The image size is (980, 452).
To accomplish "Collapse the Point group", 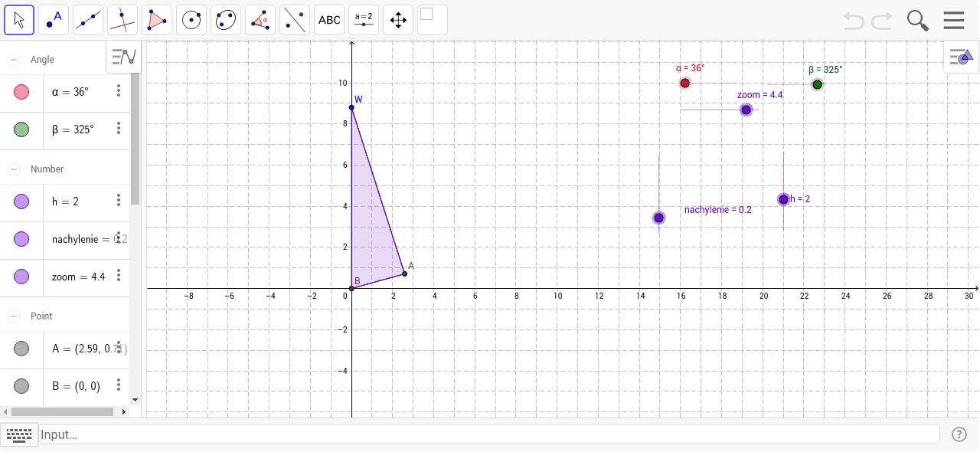I will pyautogui.click(x=14, y=316).
